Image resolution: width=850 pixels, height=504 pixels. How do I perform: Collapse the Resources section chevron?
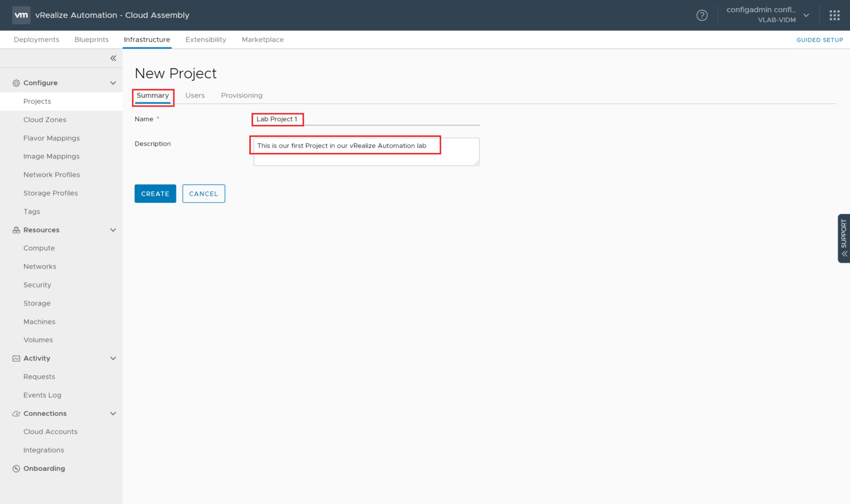coord(113,230)
